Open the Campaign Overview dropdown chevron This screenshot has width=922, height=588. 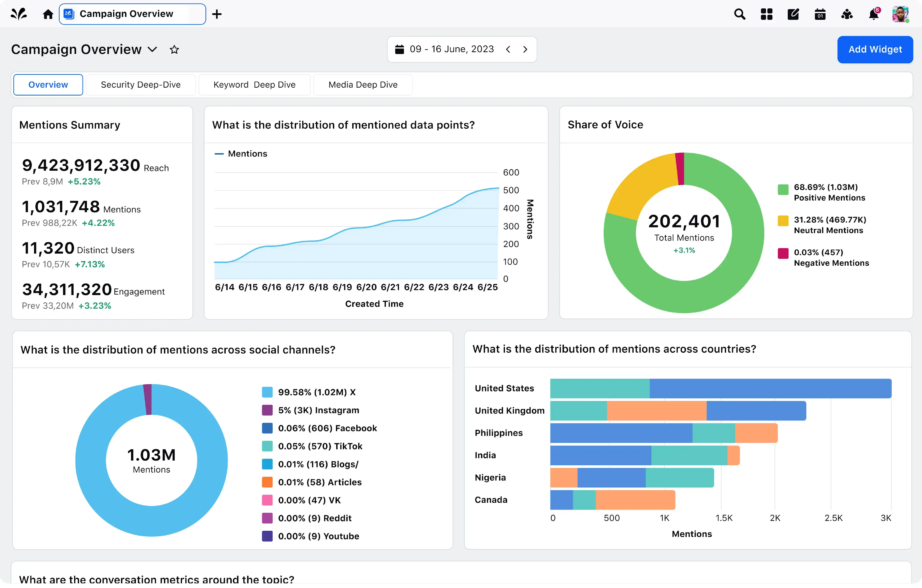pos(152,50)
